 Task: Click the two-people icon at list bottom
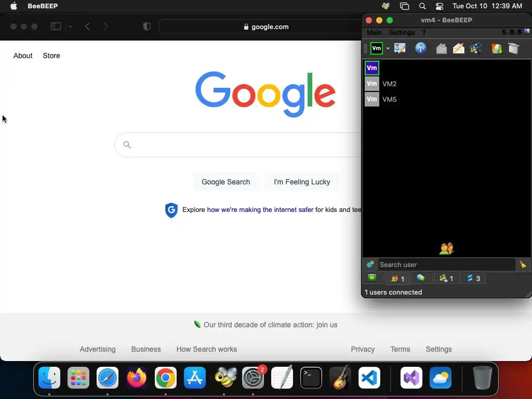(446, 249)
